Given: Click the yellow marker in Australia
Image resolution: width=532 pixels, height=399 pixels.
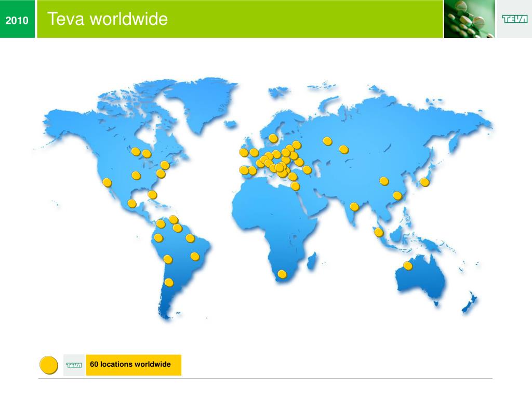Looking at the screenshot, I should coord(408,265).
